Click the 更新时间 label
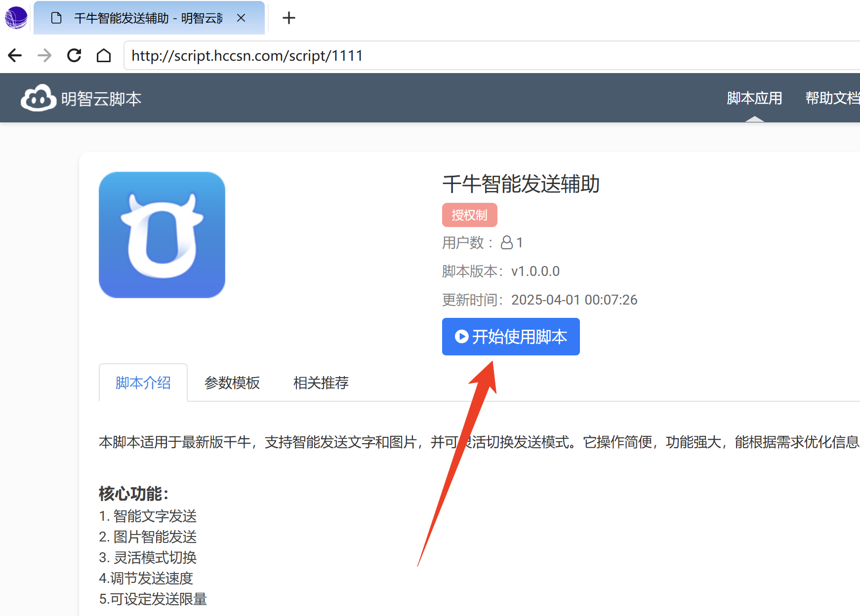860x616 pixels. click(x=473, y=300)
